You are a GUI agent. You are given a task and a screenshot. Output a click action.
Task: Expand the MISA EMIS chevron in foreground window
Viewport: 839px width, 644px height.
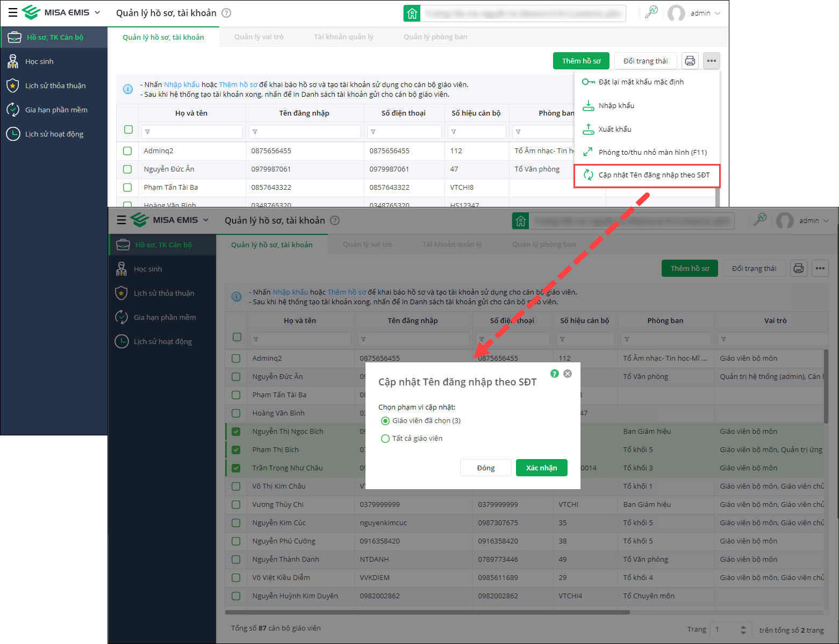[206, 220]
